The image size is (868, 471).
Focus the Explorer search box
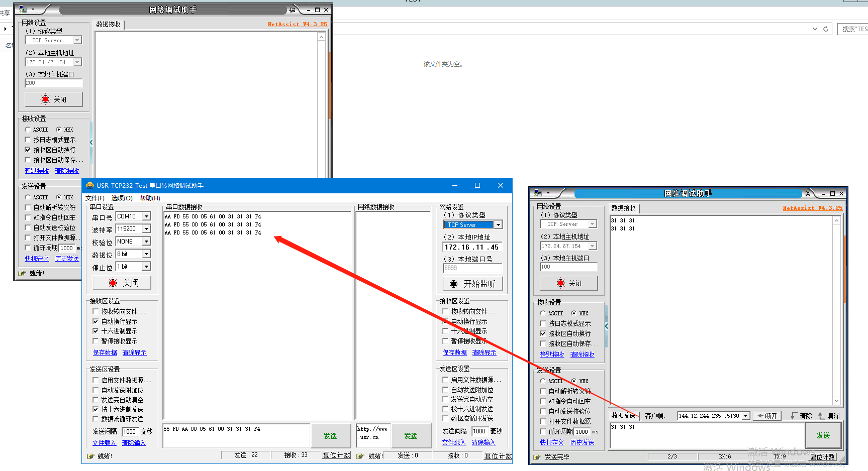tap(853, 29)
